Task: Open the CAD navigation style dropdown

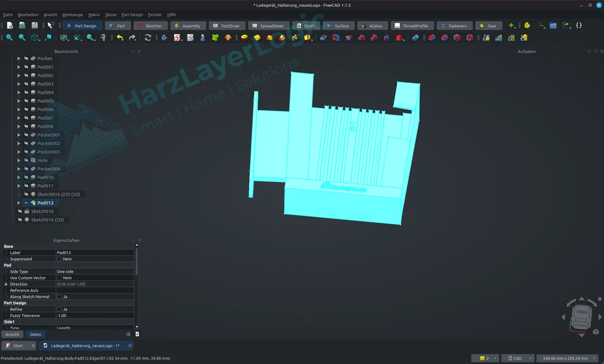Action: coord(517,358)
